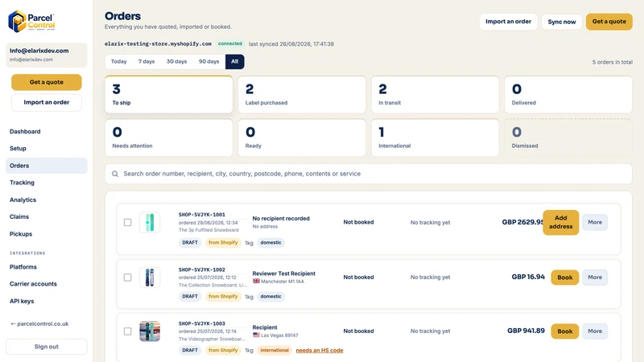Open Tracking in the sidebar
644x362 pixels.
47,183
